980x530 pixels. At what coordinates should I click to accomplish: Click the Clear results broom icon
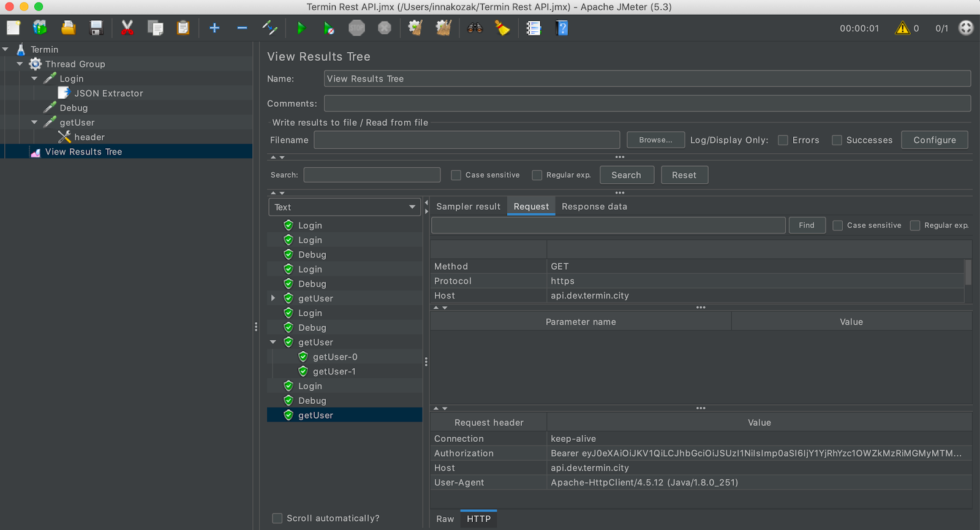click(415, 28)
